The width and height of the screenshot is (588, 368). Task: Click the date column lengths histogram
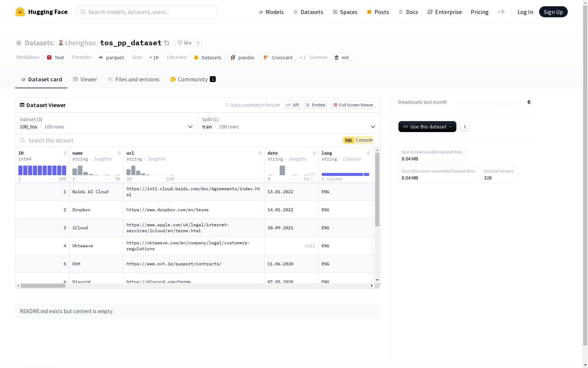coord(291,170)
